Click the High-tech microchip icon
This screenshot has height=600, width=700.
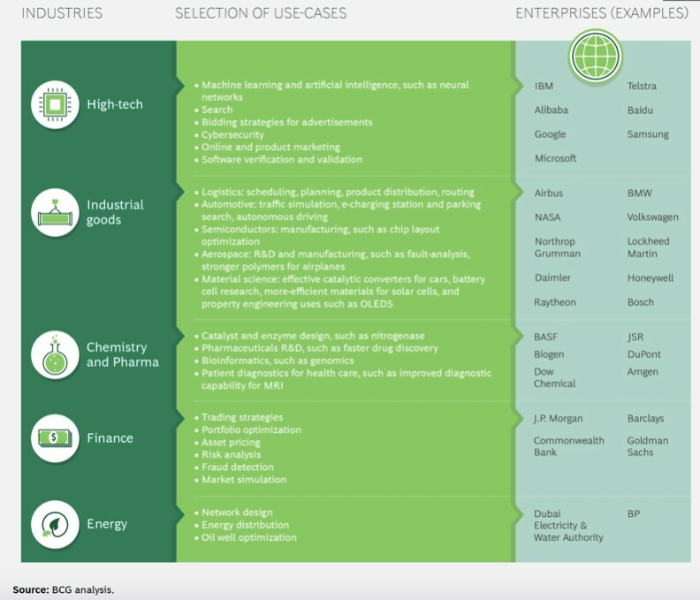point(55,104)
